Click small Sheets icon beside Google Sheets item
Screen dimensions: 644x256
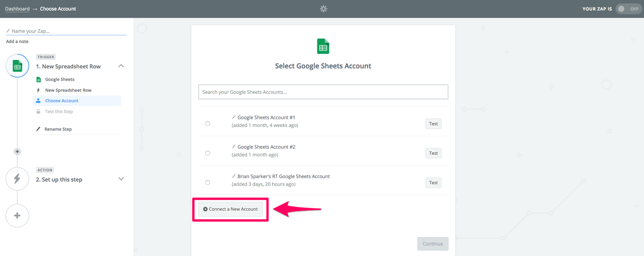point(39,79)
